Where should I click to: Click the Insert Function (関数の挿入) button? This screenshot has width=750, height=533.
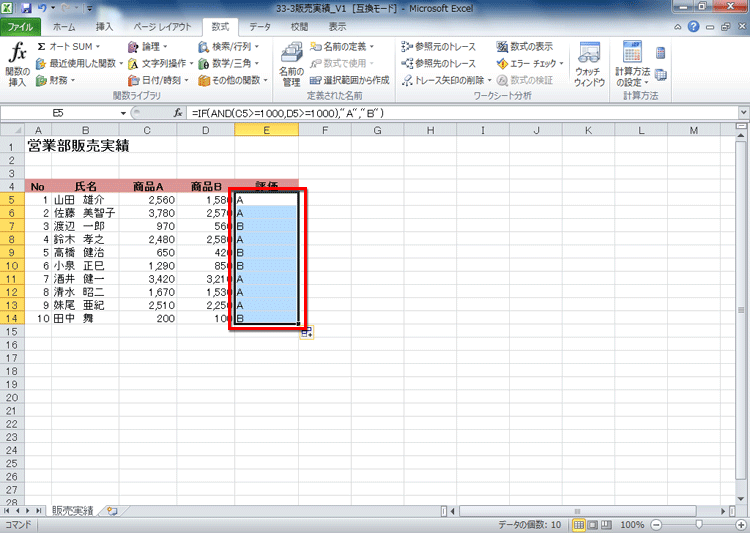coord(17,65)
